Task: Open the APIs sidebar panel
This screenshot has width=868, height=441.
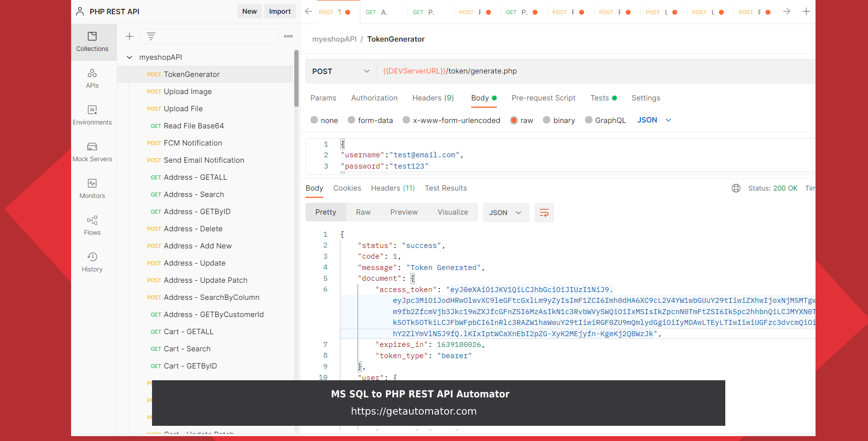Action: [x=92, y=79]
